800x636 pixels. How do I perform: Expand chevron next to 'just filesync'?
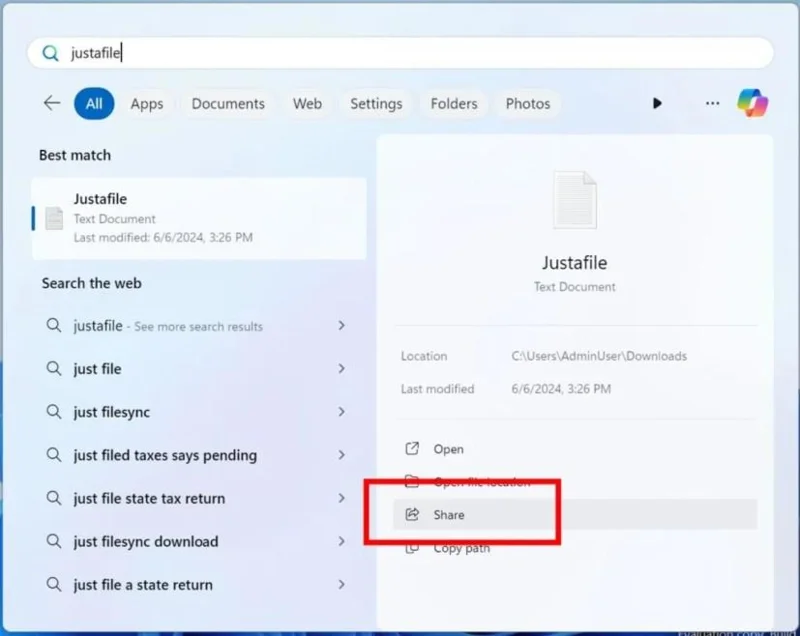[x=341, y=412]
